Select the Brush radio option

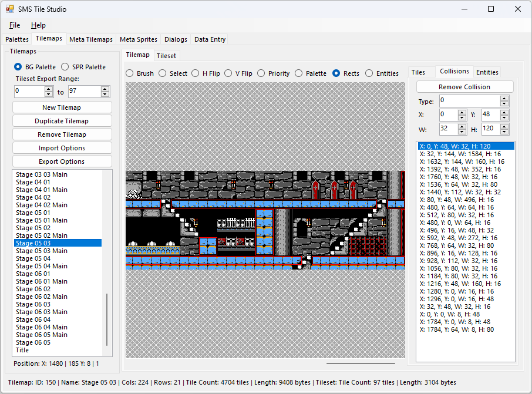coord(130,73)
